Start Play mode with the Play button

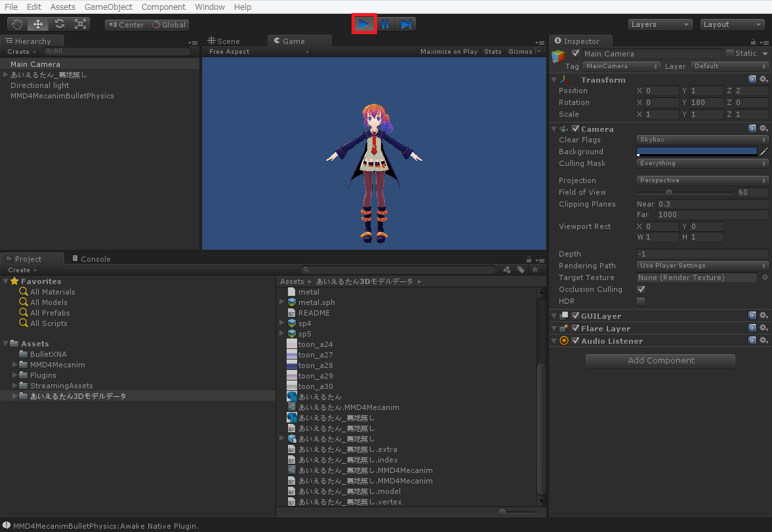(x=364, y=24)
